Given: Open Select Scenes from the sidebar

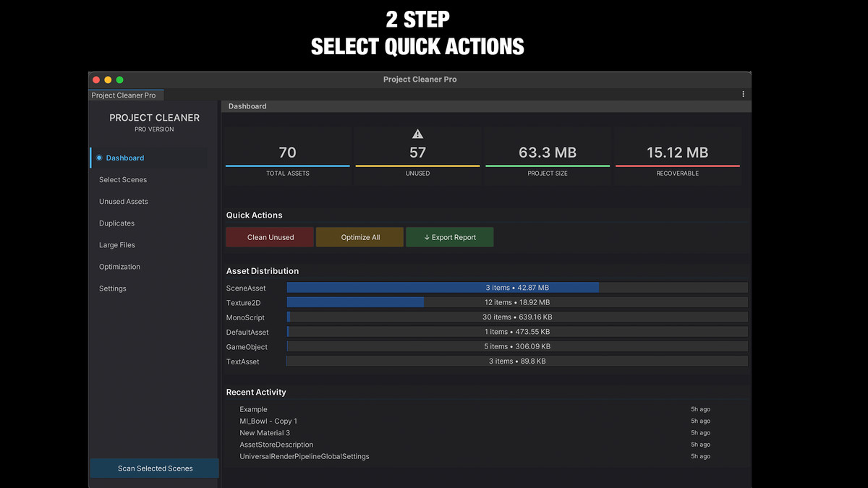Looking at the screenshot, I should point(122,179).
